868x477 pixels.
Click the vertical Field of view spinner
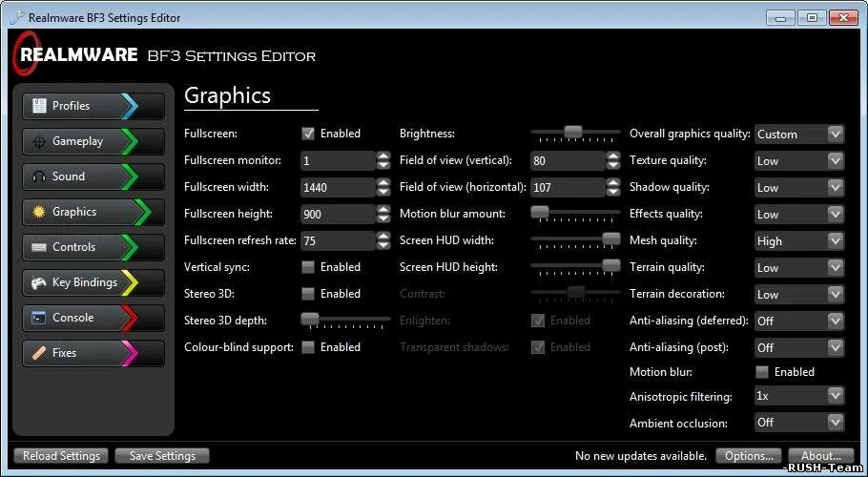click(613, 161)
